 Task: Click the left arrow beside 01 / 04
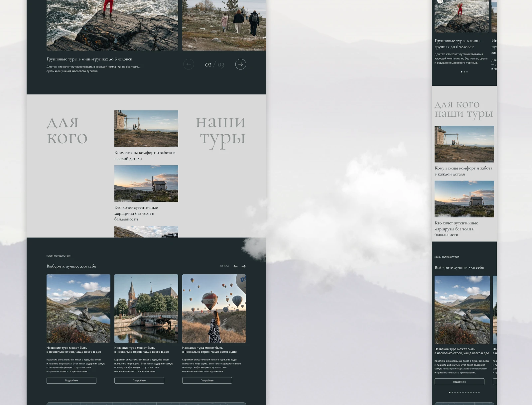pos(235,266)
